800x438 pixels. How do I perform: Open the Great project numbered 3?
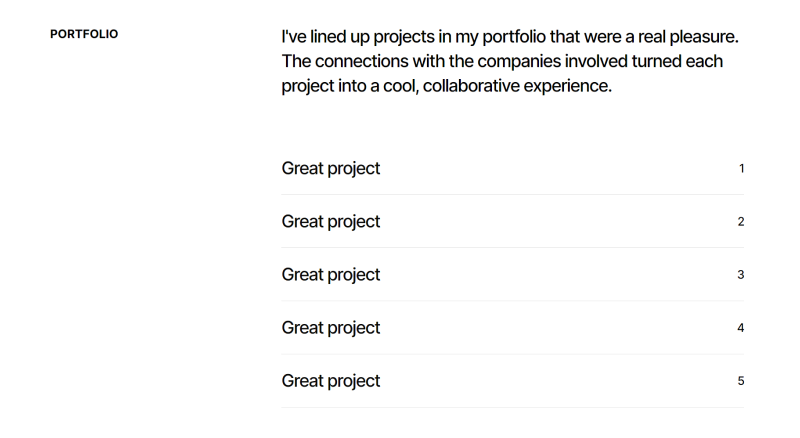click(331, 274)
